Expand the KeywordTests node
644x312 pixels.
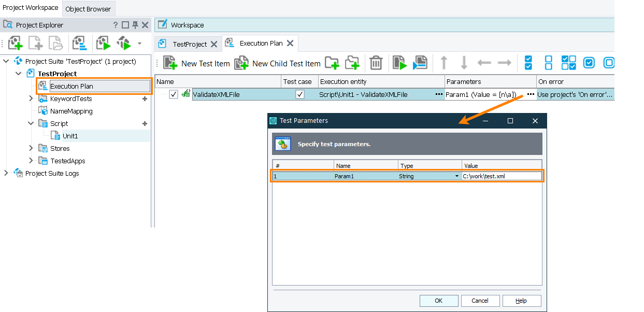(31, 98)
